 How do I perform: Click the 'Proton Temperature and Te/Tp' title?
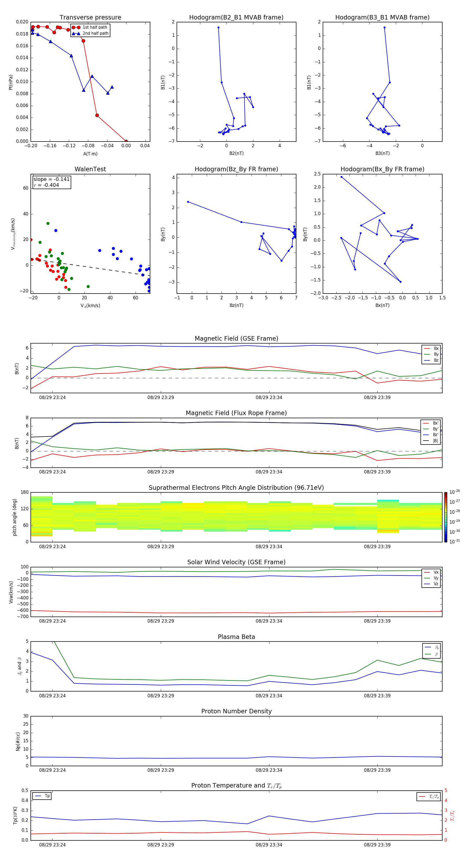click(x=236, y=785)
